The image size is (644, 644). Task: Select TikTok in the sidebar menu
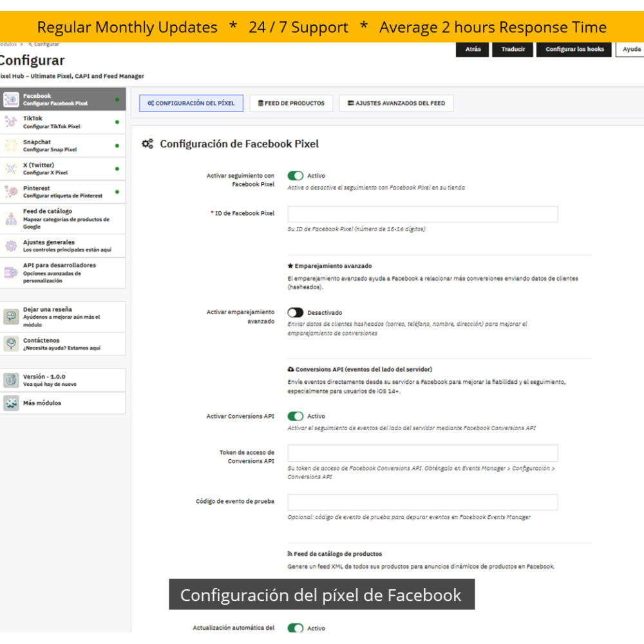click(63, 122)
